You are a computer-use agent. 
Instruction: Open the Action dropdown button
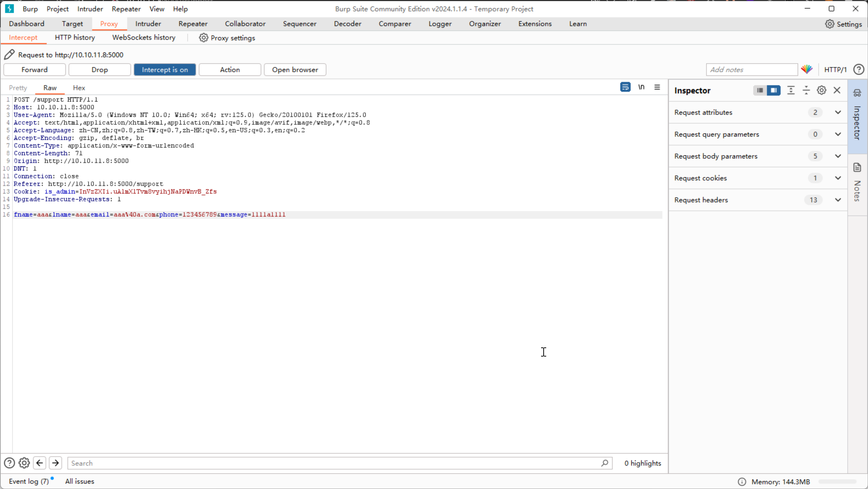click(x=230, y=69)
